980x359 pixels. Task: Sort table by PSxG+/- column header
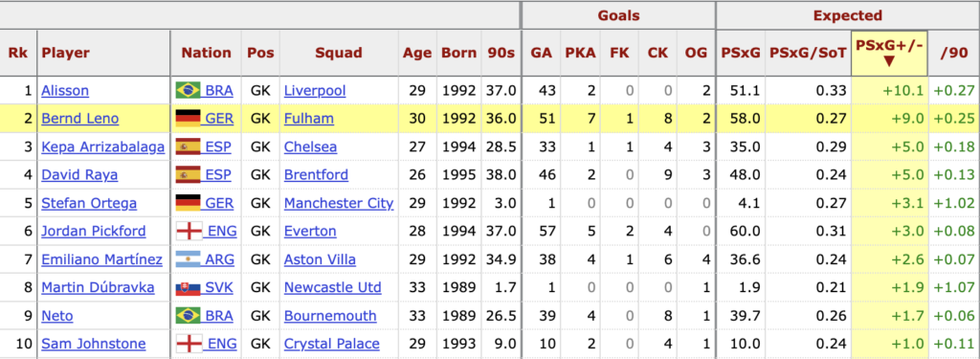click(889, 54)
